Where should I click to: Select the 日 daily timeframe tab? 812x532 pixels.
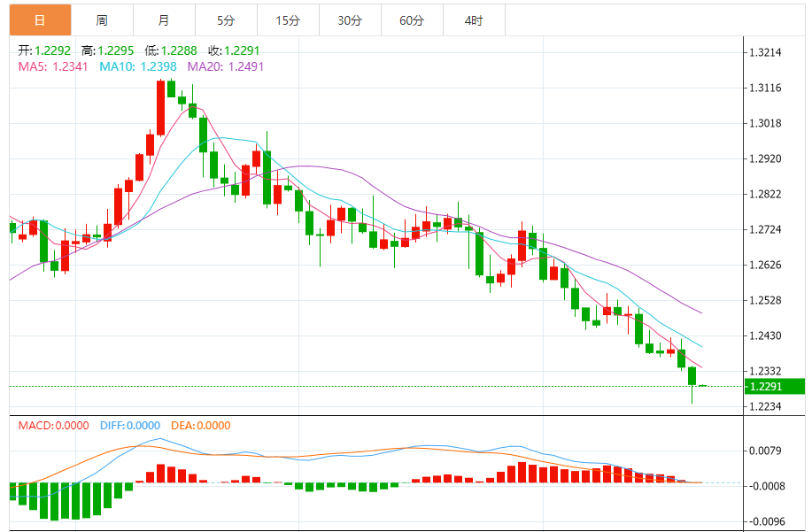pos(40,20)
